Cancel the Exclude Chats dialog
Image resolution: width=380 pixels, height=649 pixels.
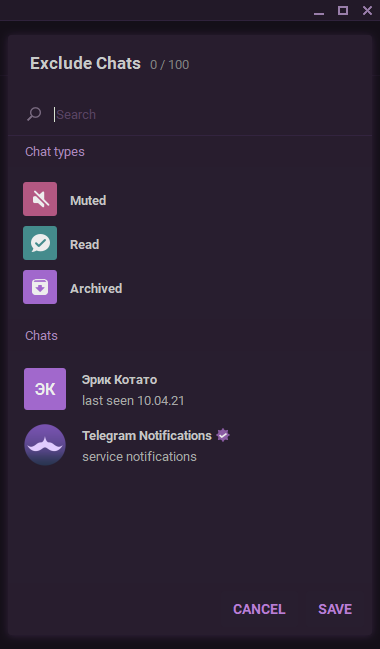(259, 609)
